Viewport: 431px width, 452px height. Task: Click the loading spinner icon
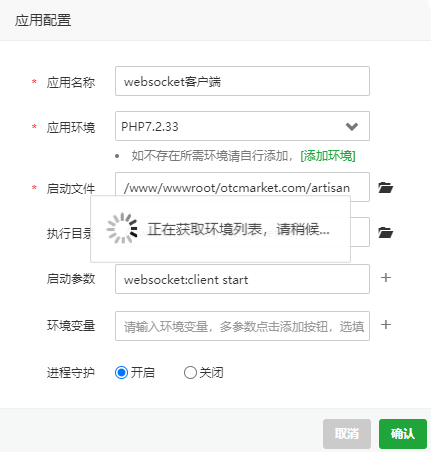[x=122, y=229]
